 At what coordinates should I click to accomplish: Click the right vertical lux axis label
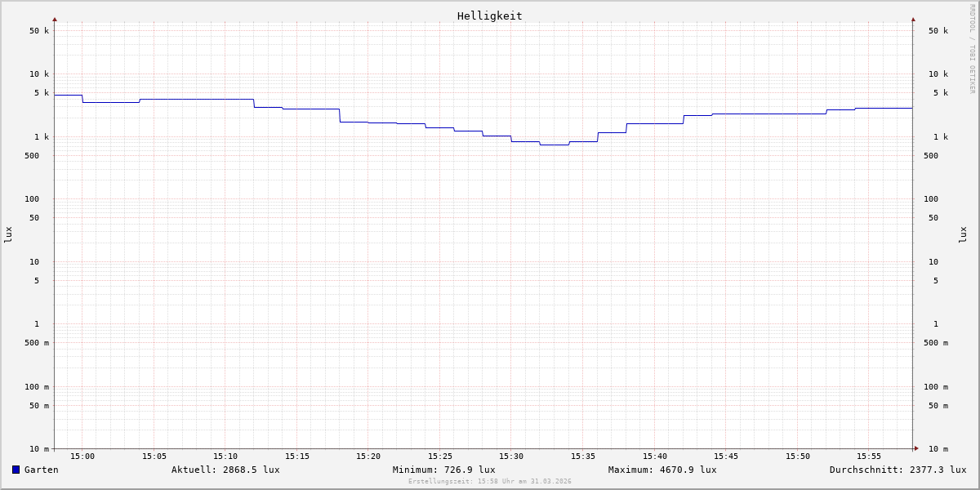(x=963, y=234)
